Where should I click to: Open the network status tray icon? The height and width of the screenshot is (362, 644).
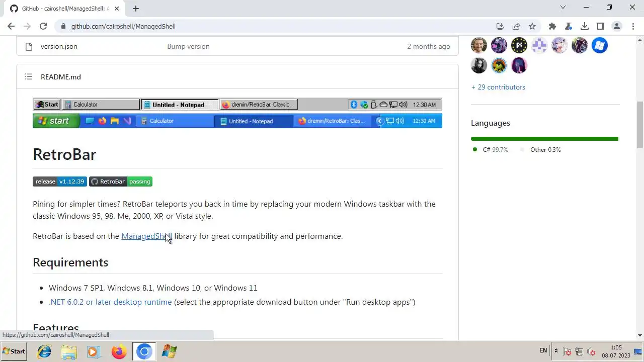[579, 351]
